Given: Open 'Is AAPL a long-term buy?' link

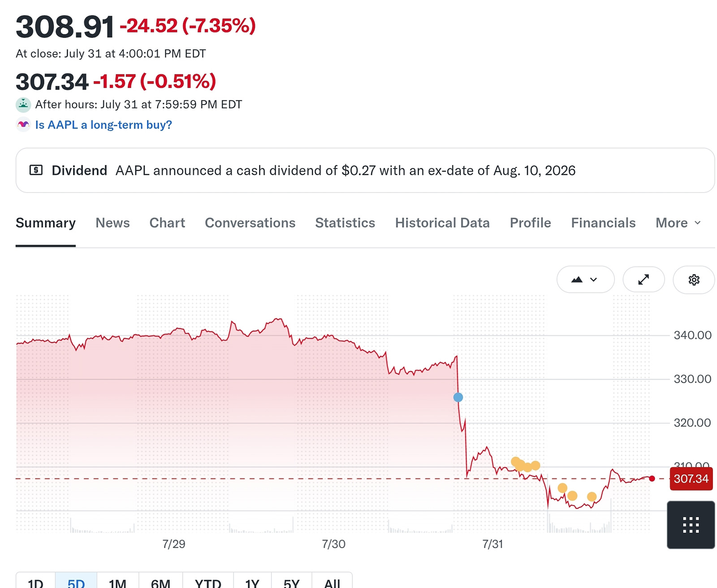Looking at the screenshot, I should tap(104, 125).
